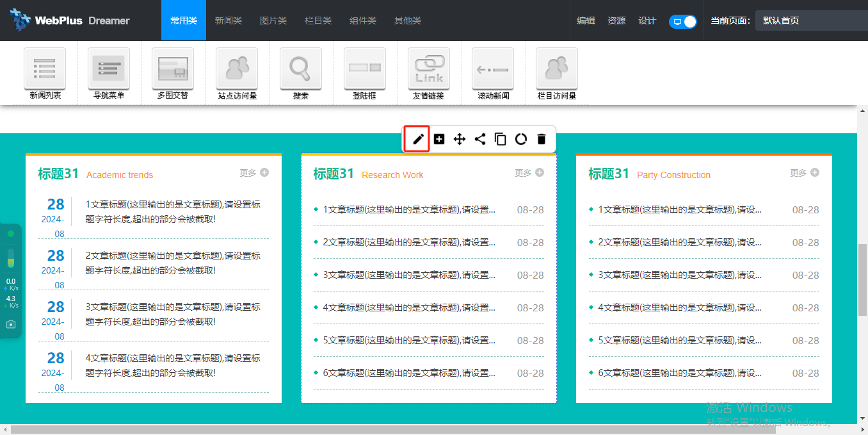The image size is (868, 435).
Task: Expand 更多 in the Party Construction panel
Action: point(805,172)
